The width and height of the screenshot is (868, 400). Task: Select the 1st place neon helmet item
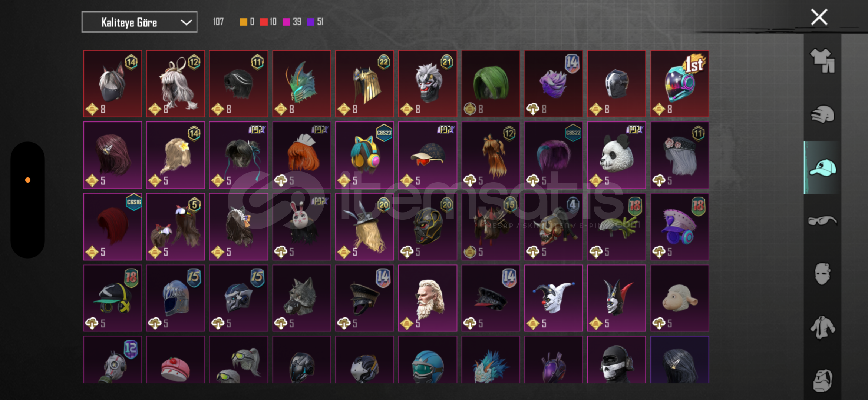pos(680,84)
